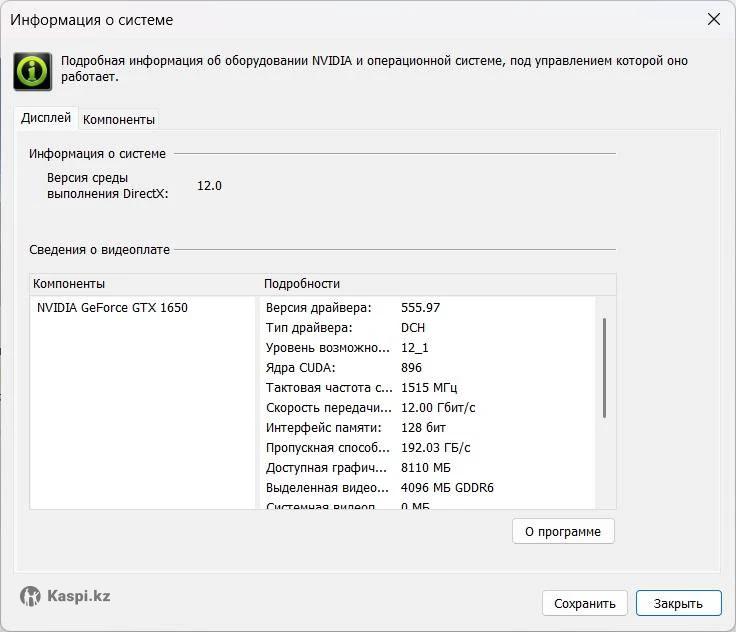This screenshot has width=736, height=632.
Task: Click the details list vertical scrollbar
Action: pos(604,368)
